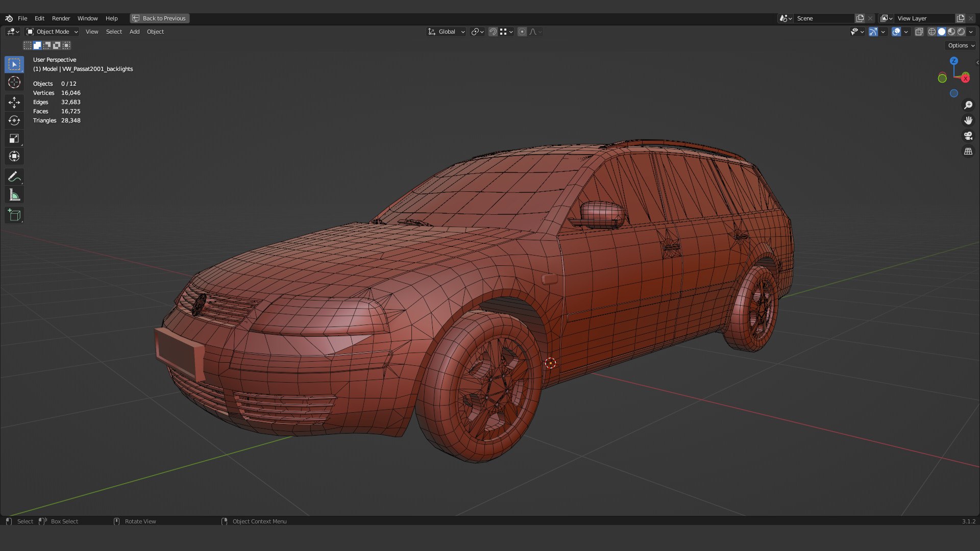
Task: Switch to material preview shading
Action: (x=951, y=32)
